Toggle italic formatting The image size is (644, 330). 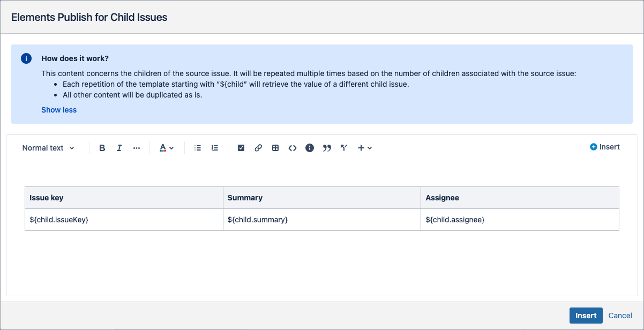coord(119,148)
